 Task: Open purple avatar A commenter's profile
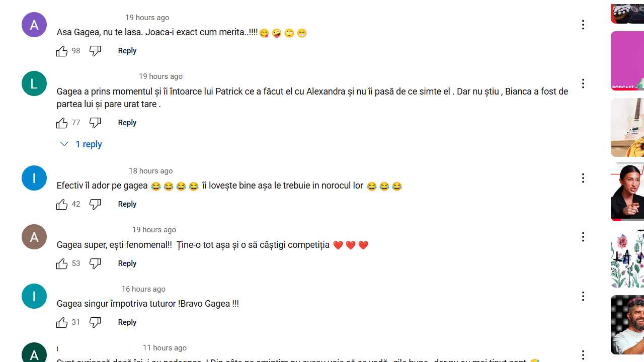pos(34,25)
